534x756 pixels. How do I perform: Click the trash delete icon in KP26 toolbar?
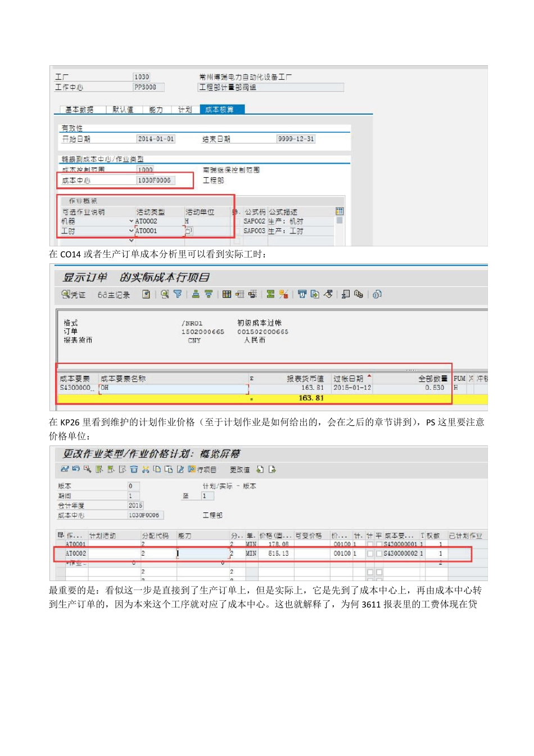(134, 469)
